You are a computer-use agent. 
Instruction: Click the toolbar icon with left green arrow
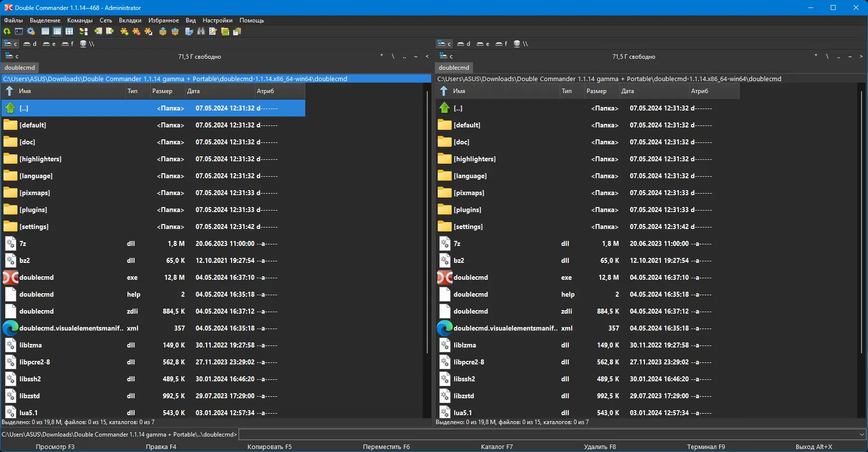(98, 31)
